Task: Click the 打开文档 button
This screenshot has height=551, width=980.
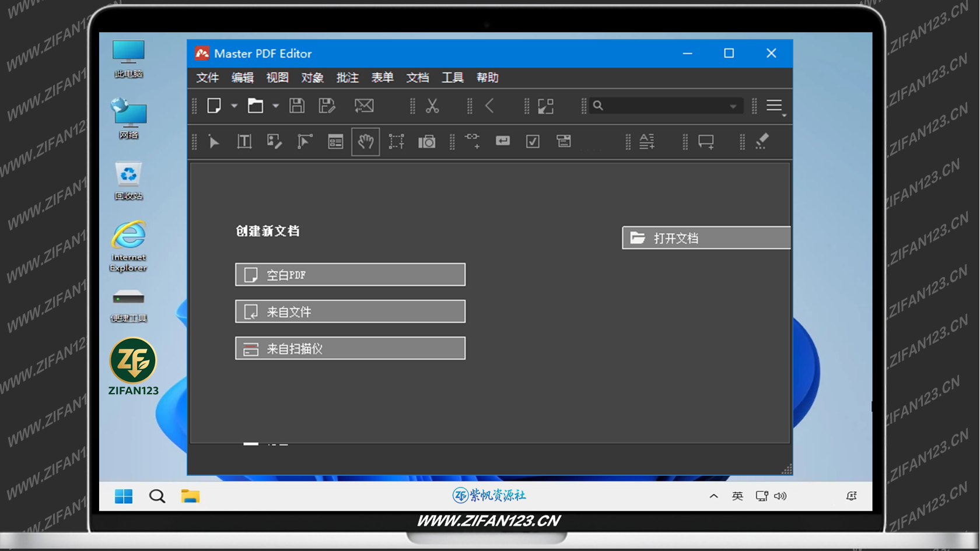Action: point(706,238)
